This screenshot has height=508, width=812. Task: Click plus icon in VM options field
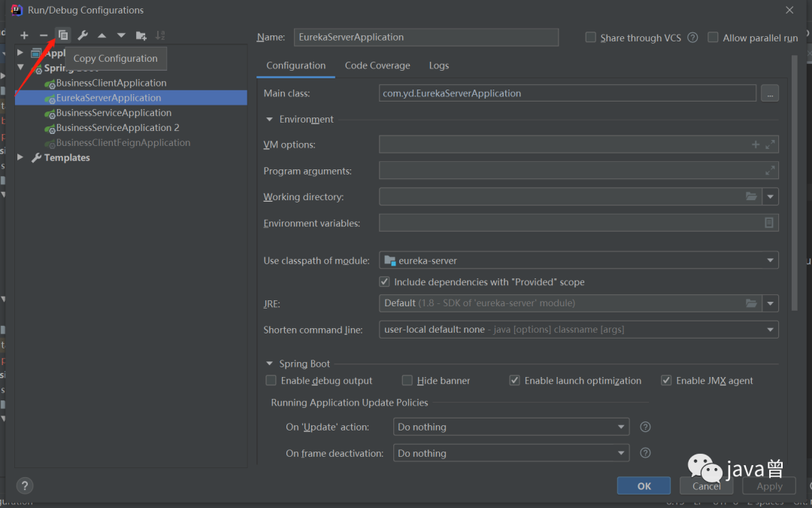coord(756,144)
